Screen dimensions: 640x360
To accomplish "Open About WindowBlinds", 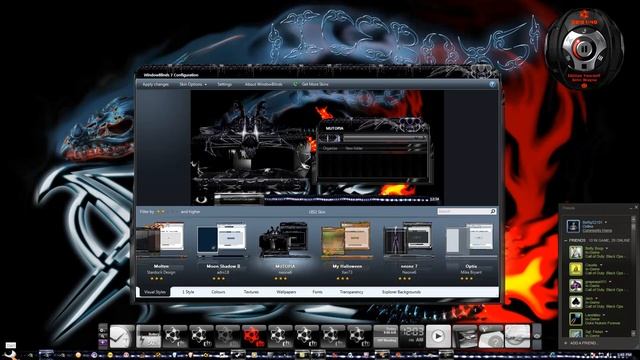I will pos(263,84).
